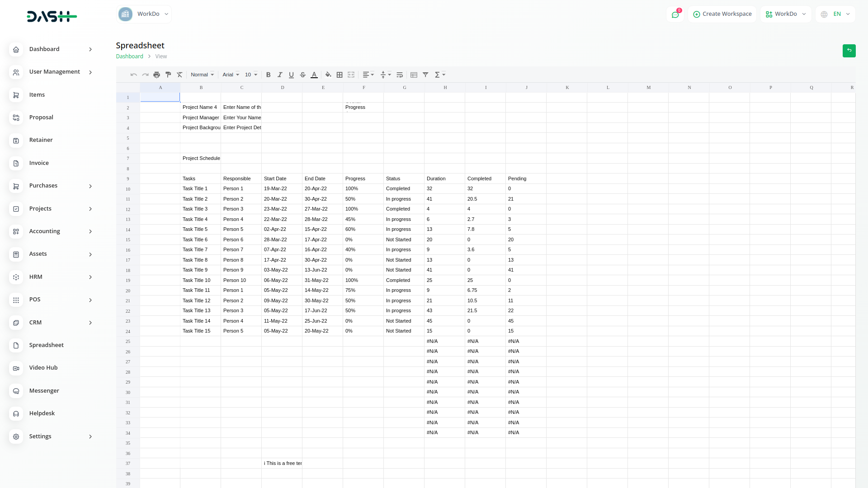Click the print icon in toolbar
Viewport: 868px width, 488px height.
[x=156, y=75]
